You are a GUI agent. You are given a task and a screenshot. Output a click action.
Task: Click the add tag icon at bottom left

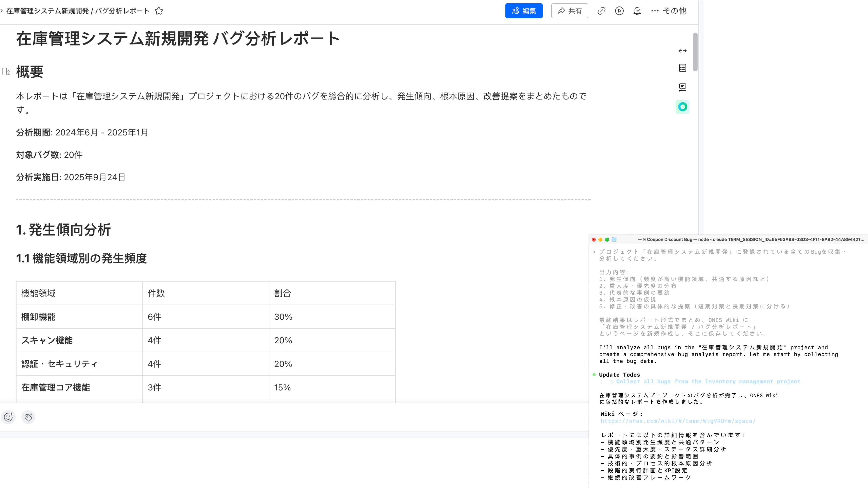point(28,417)
